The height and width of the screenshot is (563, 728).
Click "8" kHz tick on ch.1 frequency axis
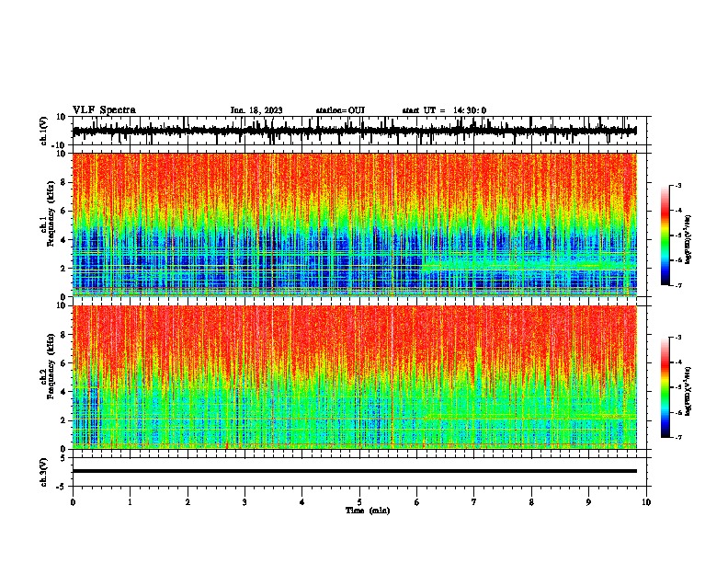tap(63, 182)
